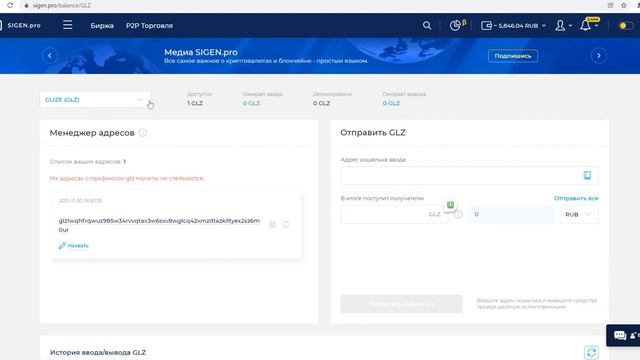The height and width of the screenshot is (360, 640).
Task: Open P2P Торговля page
Action: (149, 25)
